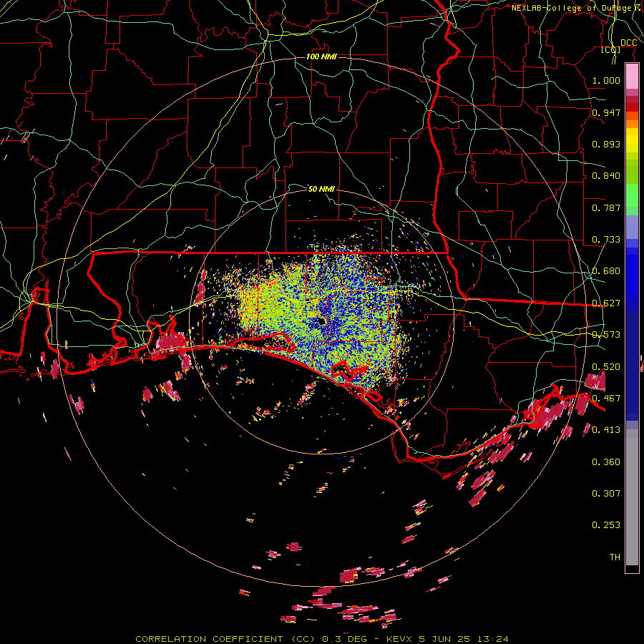Click the "CORRELATION COEFFICIENT (CC)" caption
The width and height of the screenshot is (644, 644).
pyautogui.click(x=225, y=639)
